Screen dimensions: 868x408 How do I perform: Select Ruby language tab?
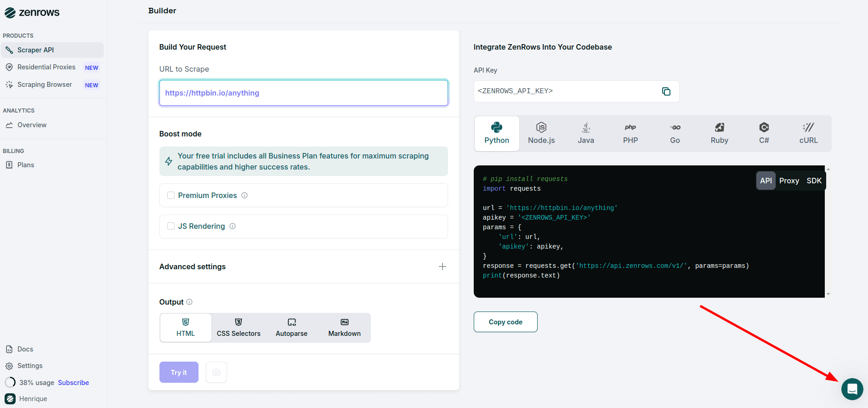click(x=720, y=134)
